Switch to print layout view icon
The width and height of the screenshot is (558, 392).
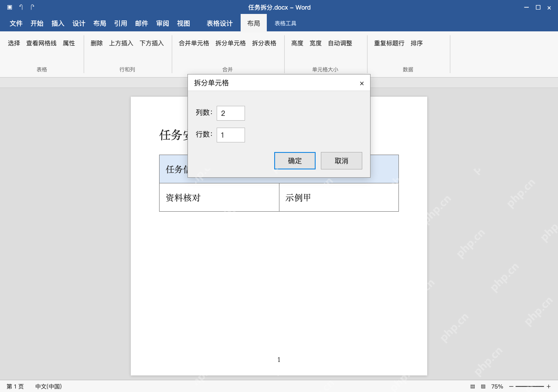click(x=473, y=386)
